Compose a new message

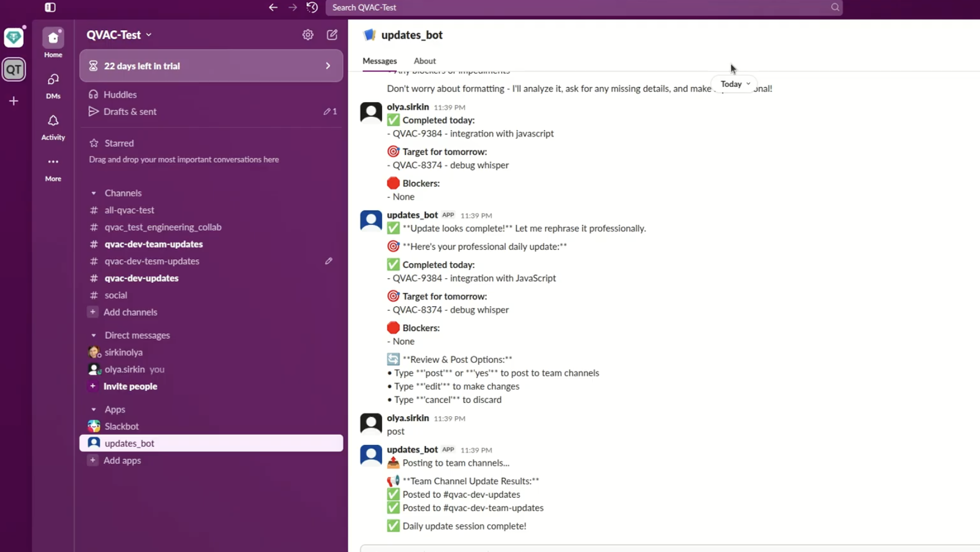332,35
